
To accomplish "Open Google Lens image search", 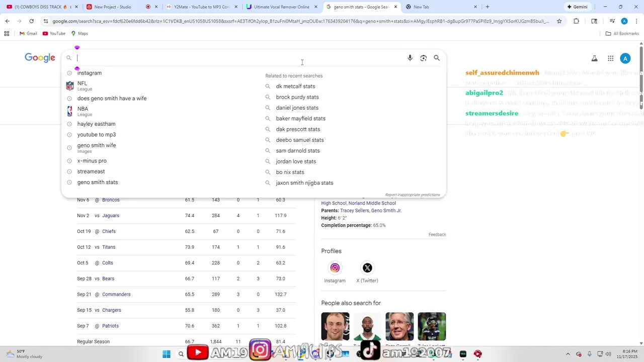I will [x=423, y=58].
